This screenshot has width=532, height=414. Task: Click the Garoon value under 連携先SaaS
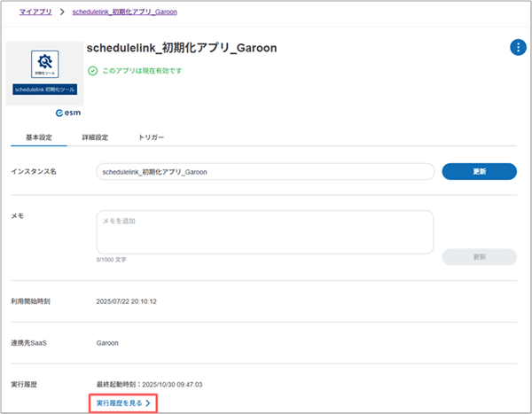click(x=109, y=341)
